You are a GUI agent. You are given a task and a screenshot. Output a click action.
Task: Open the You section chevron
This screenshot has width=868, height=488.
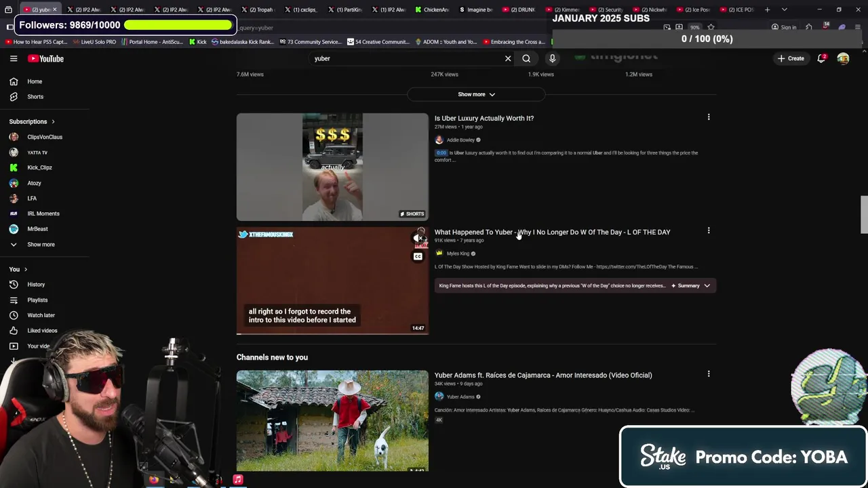click(26, 270)
